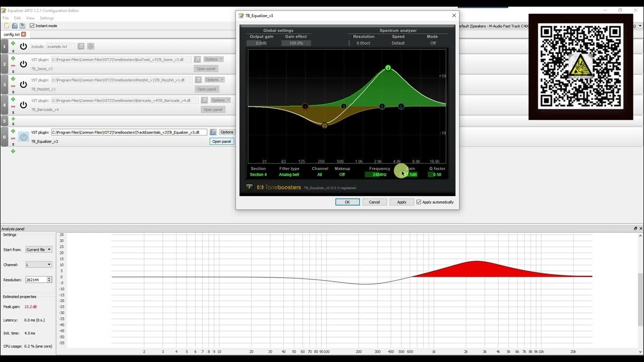The width and height of the screenshot is (644, 362).
Task: Select EQ band node 4 on the graph
Action: coord(388,67)
